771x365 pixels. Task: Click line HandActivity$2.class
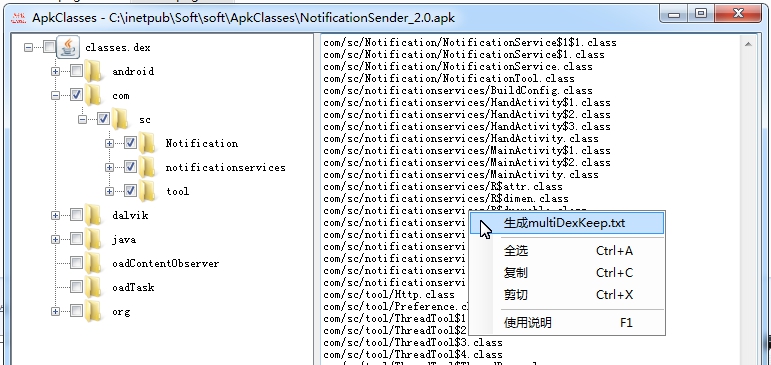point(467,114)
